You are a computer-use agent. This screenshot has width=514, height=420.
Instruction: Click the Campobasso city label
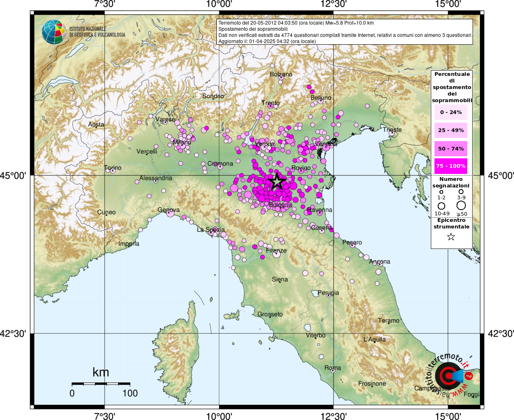432,388
